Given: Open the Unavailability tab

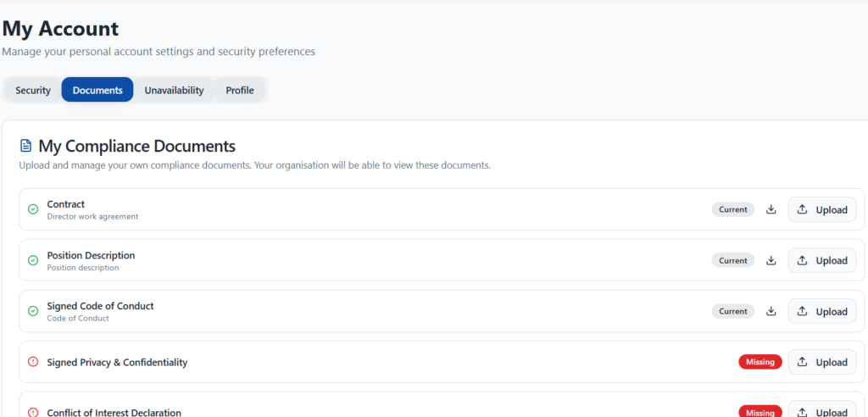Looking at the screenshot, I should coord(175,91).
